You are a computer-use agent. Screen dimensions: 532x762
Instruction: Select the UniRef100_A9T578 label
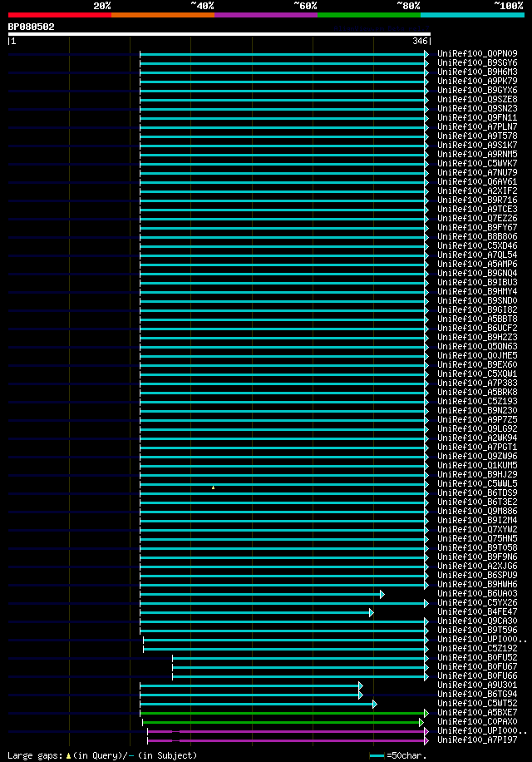(477, 136)
